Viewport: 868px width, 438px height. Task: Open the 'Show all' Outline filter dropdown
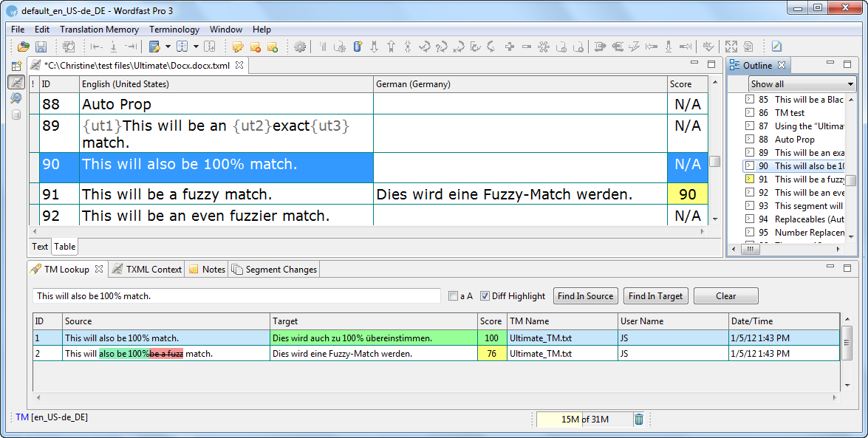pyautogui.click(x=802, y=84)
